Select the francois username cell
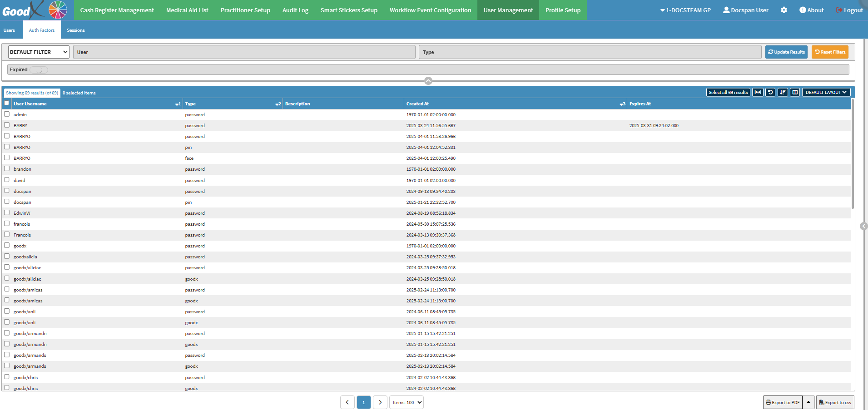This screenshot has width=868, height=410. pyautogui.click(x=22, y=224)
